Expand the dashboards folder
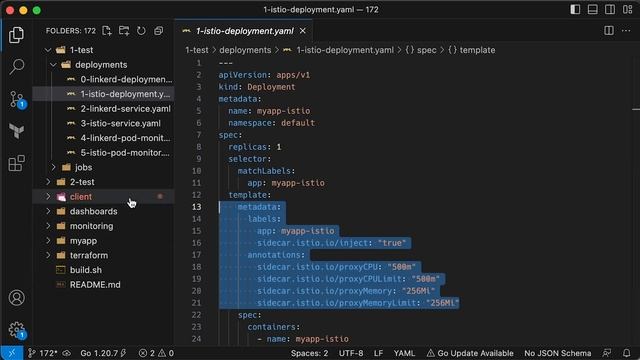The height and width of the screenshot is (360, 640). coord(48,211)
